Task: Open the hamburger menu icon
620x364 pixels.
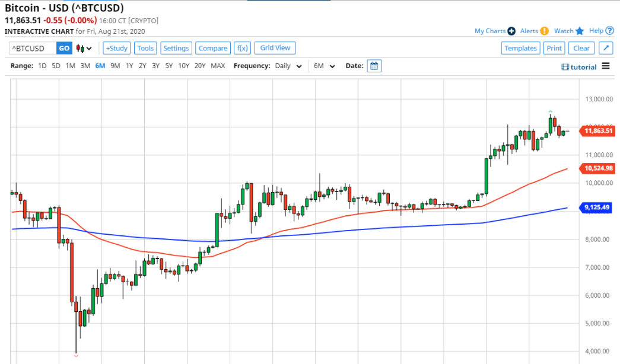Action: 605,66
